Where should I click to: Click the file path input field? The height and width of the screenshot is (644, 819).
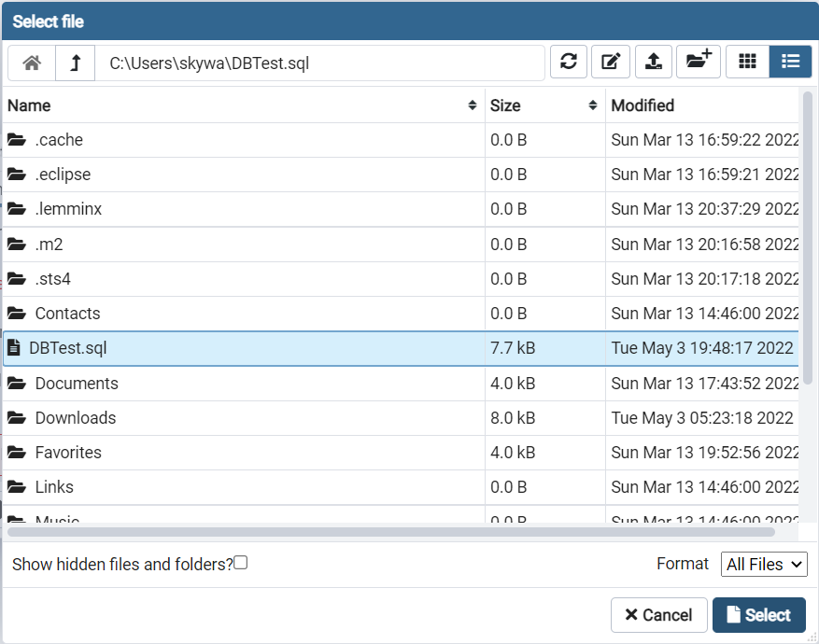pyautogui.click(x=319, y=63)
